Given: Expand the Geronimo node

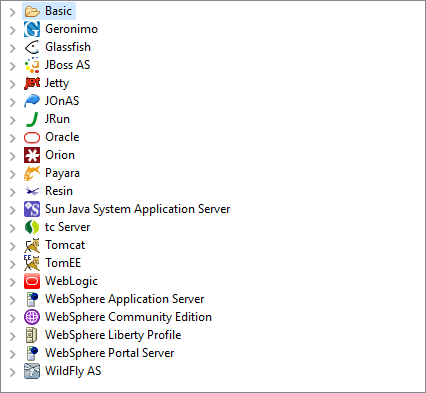Looking at the screenshot, I should [13, 30].
